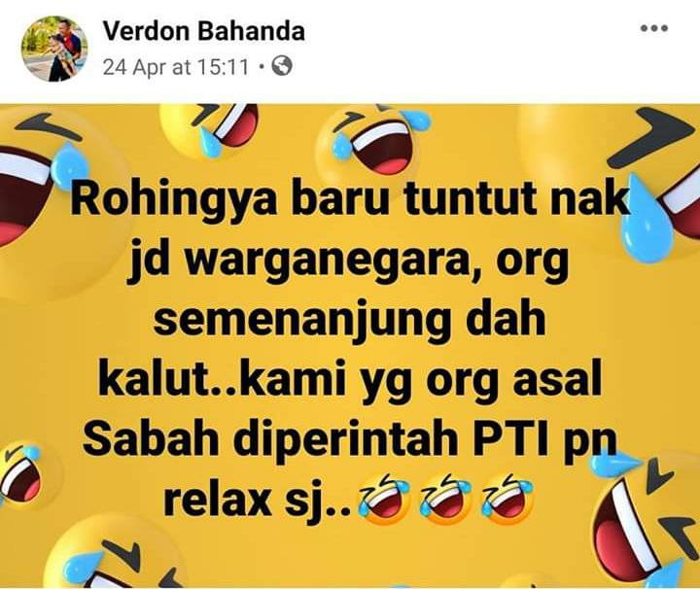Open the Verdon Bahanda profile name link
The height and width of the screenshot is (589, 700).
(204, 31)
